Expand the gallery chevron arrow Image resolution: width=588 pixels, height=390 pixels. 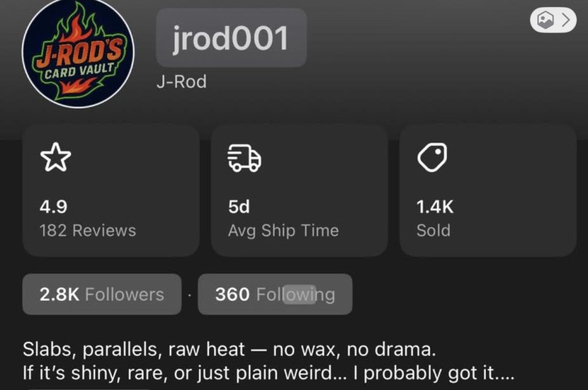coord(566,19)
